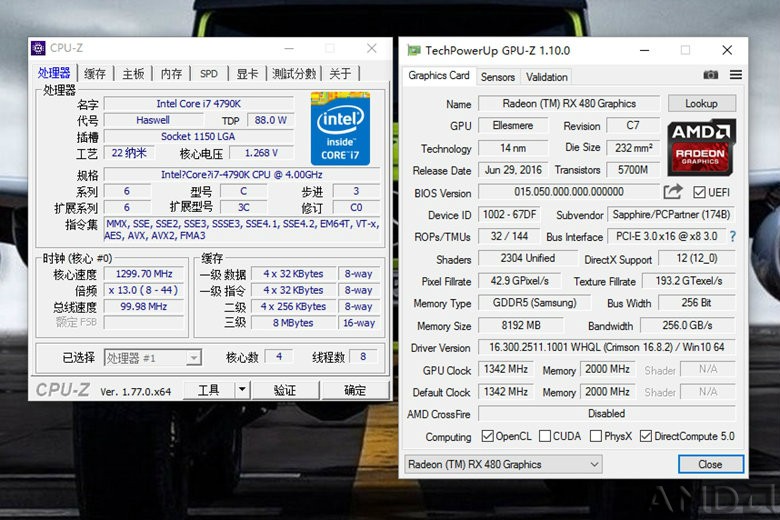Click the Intel Core i7 4790K name field
Viewport: 780px width, 520px height.
point(198,104)
